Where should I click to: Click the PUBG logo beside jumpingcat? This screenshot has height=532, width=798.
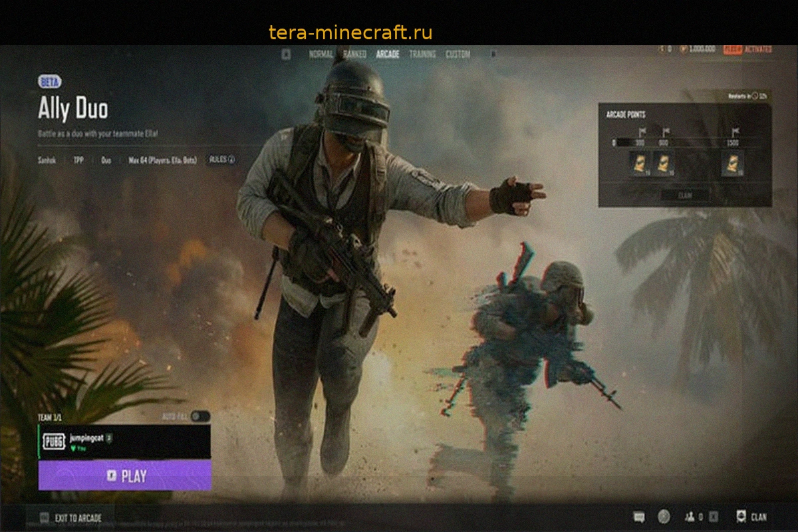53,442
